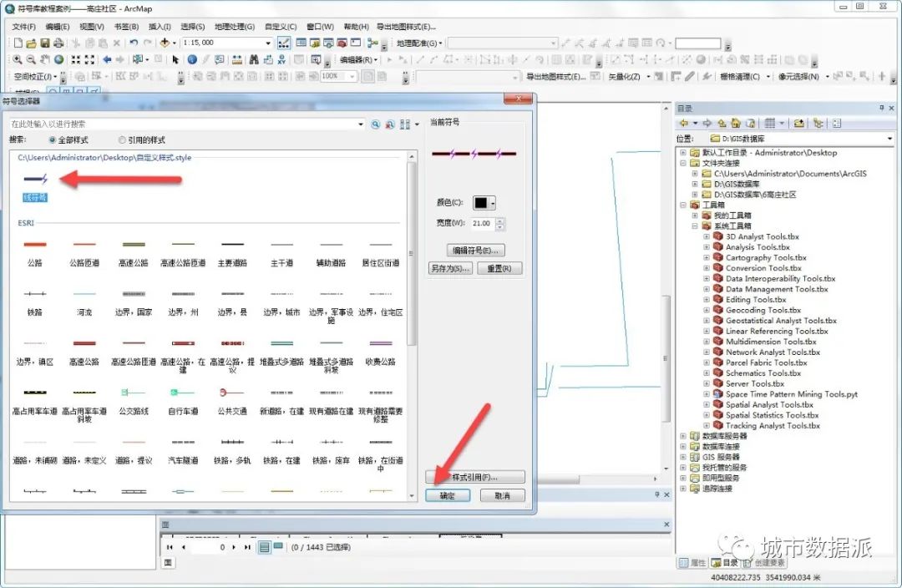Open the 空间校正(J) dropdown menu
Viewport: 902px width, 588px height.
tap(35, 76)
